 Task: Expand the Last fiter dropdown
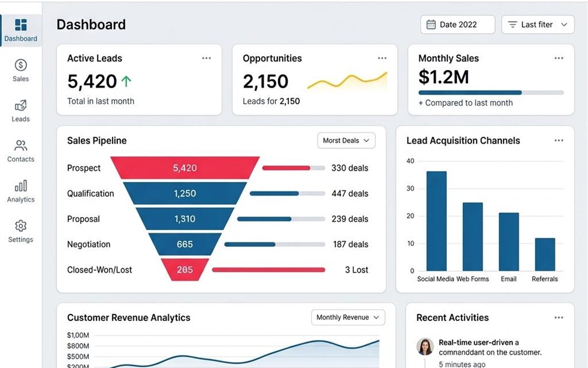coord(538,25)
